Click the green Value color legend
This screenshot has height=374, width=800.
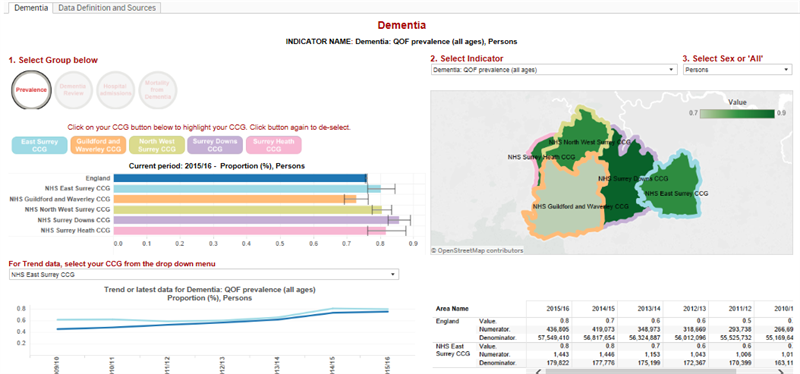737,114
